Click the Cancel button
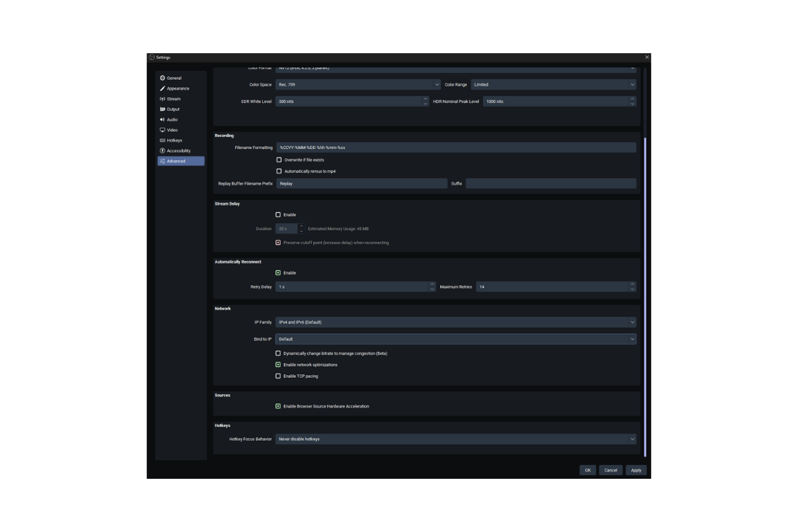The image size is (798, 532). tap(610, 470)
